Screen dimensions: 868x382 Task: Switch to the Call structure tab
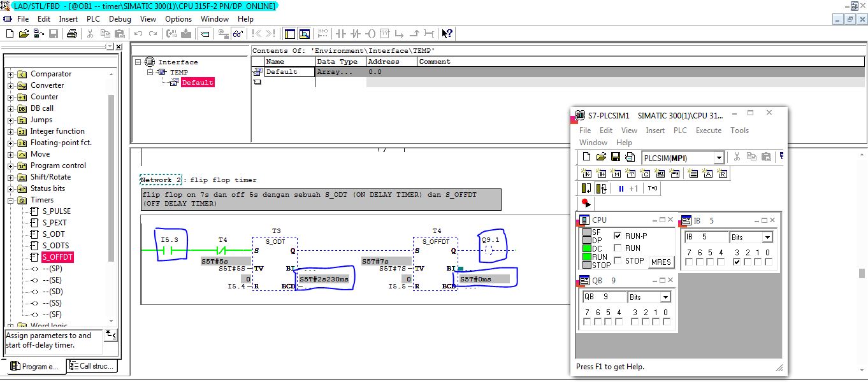pyautogui.click(x=92, y=366)
